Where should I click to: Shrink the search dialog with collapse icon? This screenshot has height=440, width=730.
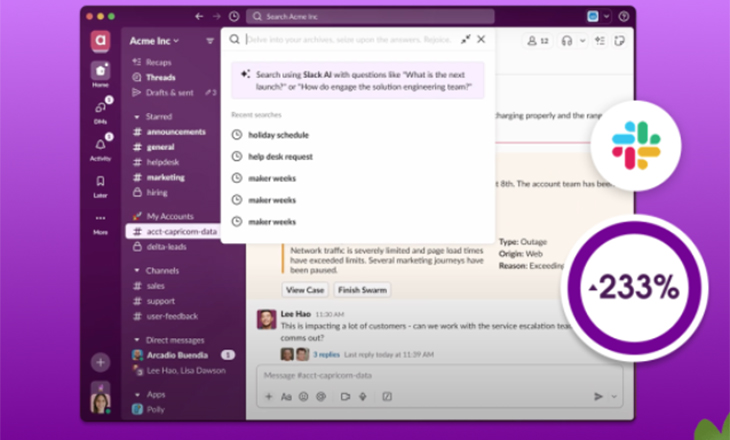[466, 40]
